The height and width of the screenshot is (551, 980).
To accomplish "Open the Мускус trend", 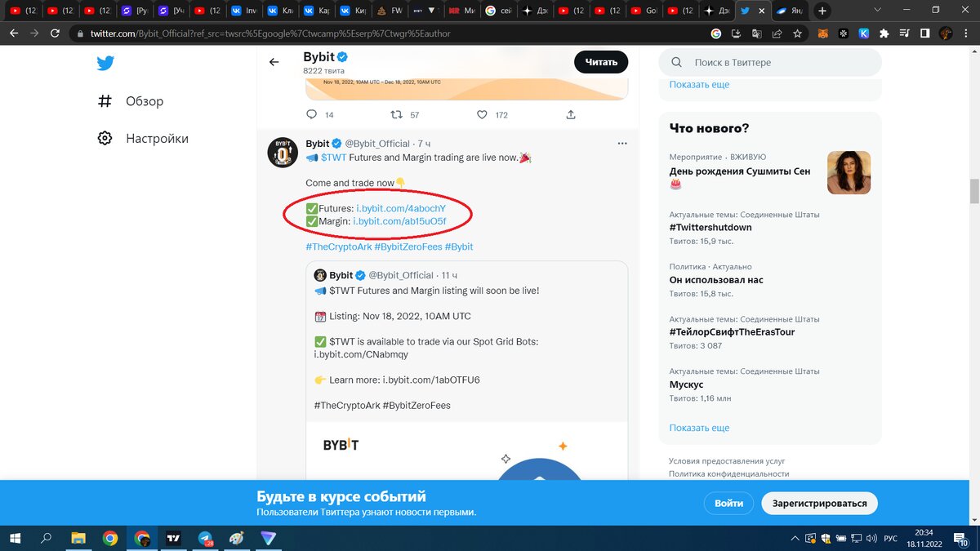I will click(686, 384).
